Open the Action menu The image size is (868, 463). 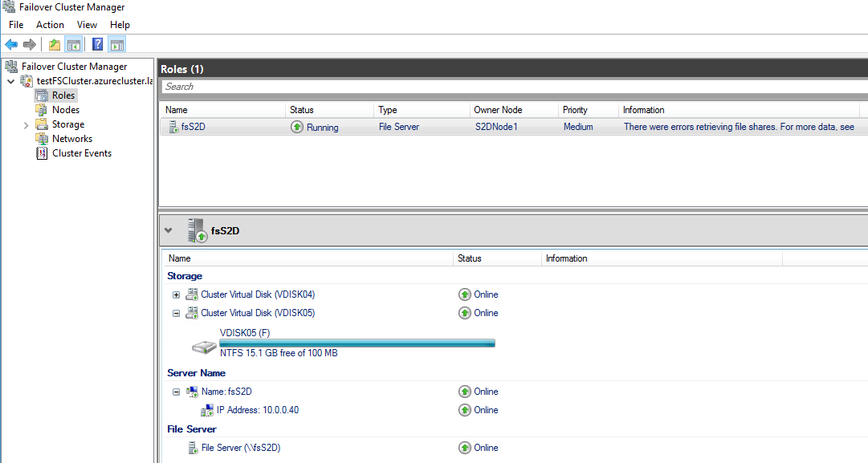pos(50,25)
